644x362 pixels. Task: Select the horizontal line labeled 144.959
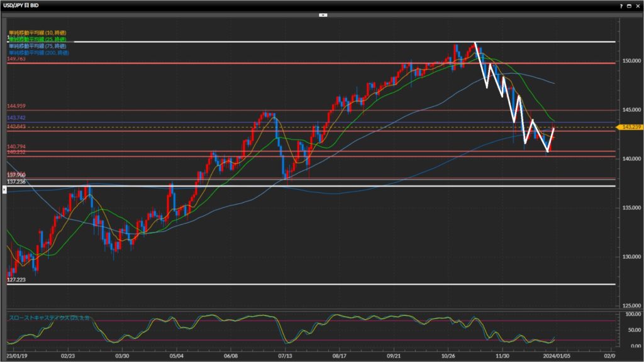pyautogui.click(x=189, y=110)
